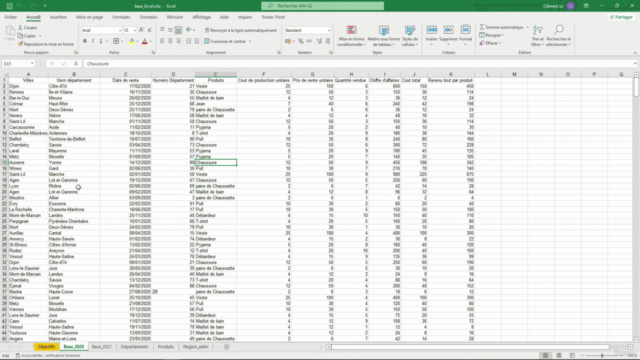Toggle underline formatting
This screenshot has width=640, height=360.
click(100, 41)
